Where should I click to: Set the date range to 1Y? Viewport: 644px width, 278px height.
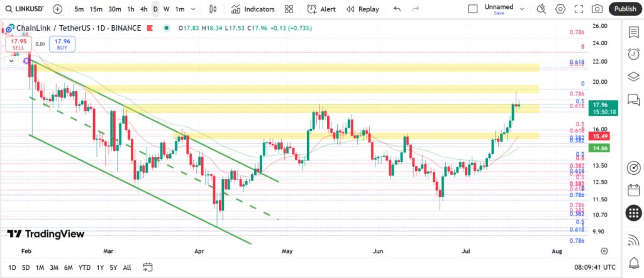coord(100,267)
